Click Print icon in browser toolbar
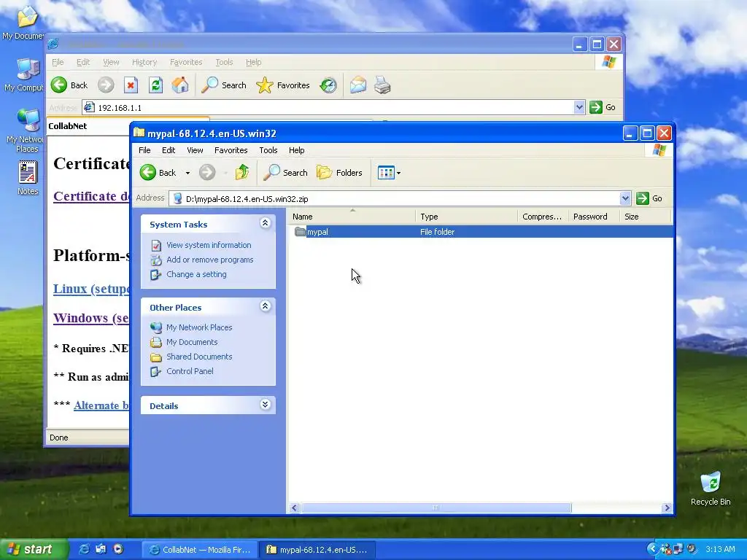 tap(382, 86)
